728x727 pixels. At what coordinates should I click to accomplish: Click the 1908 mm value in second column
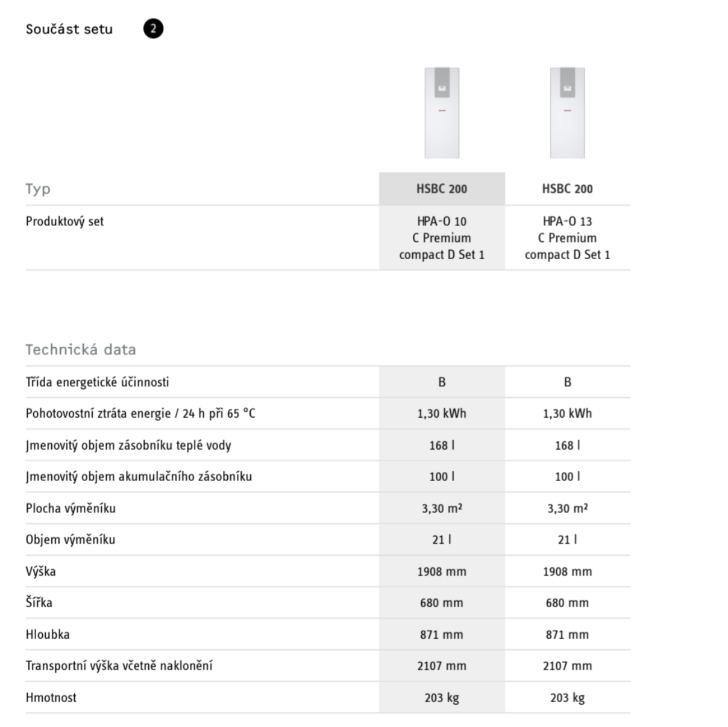tap(567, 571)
